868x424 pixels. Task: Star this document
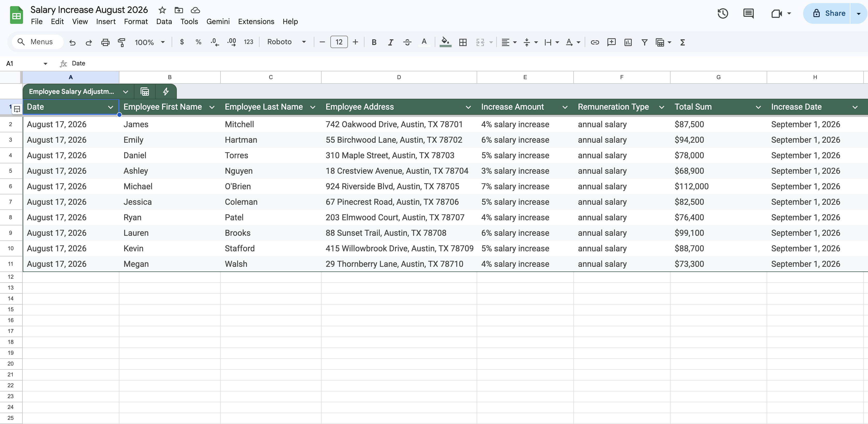point(162,10)
